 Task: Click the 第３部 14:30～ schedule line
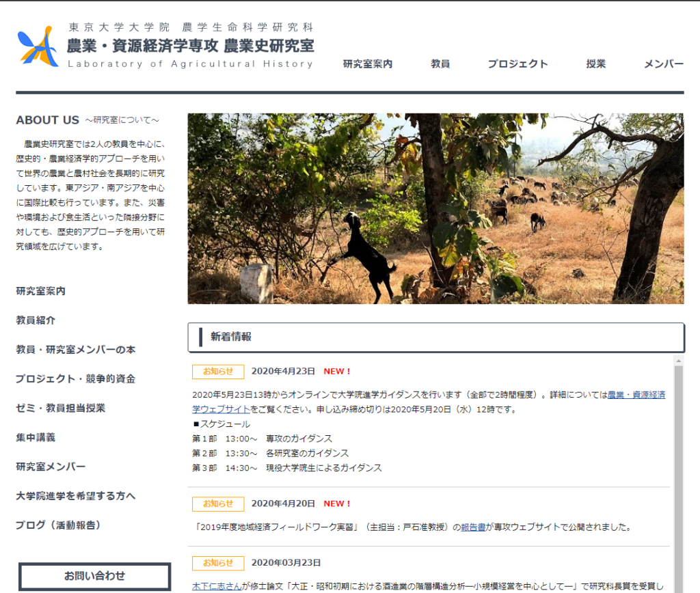(x=287, y=468)
